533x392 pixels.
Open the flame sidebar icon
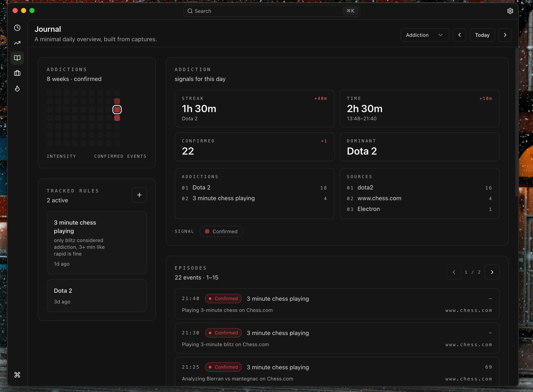click(x=17, y=89)
